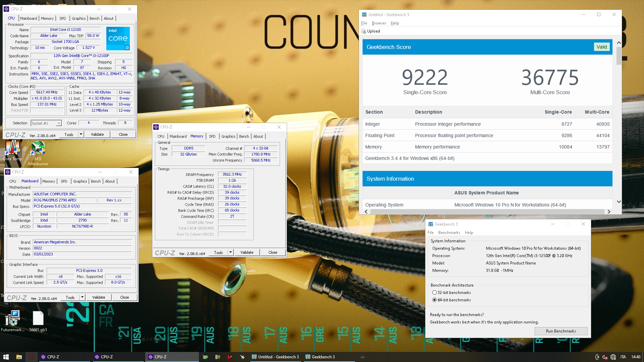The width and height of the screenshot is (644, 362).
Task: Open the Mainboard tab in top CPU-Z window
Action: [x=29, y=18]
